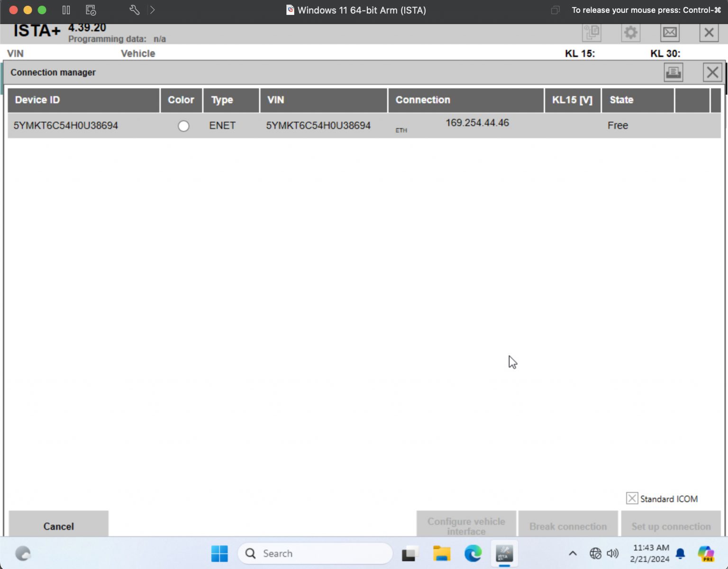Screen dimensions: 728x569
Task: Click the arrow expander in the VM toolbar
Action: [152, 10]
